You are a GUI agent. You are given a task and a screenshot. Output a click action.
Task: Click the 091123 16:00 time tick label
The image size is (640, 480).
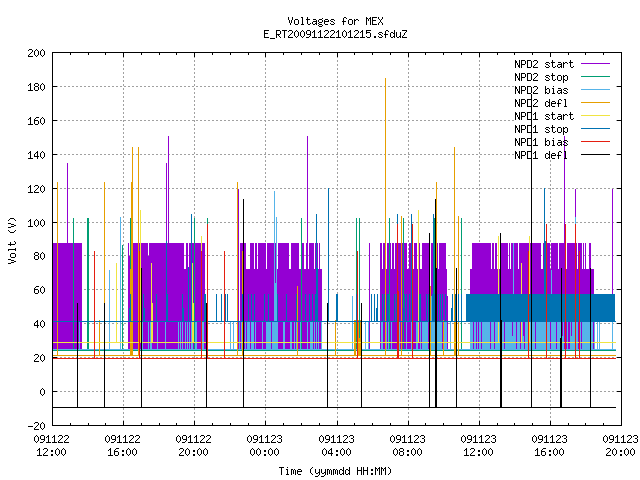549,446
